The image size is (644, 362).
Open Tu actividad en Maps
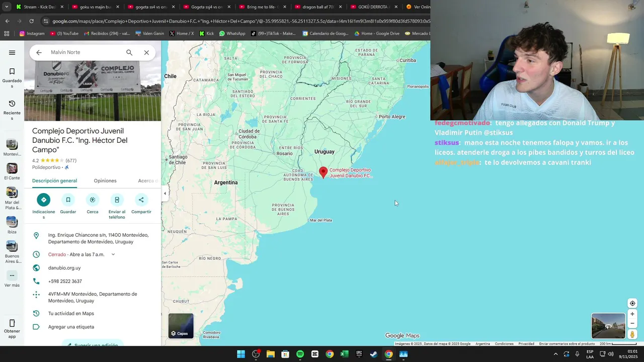93,314
